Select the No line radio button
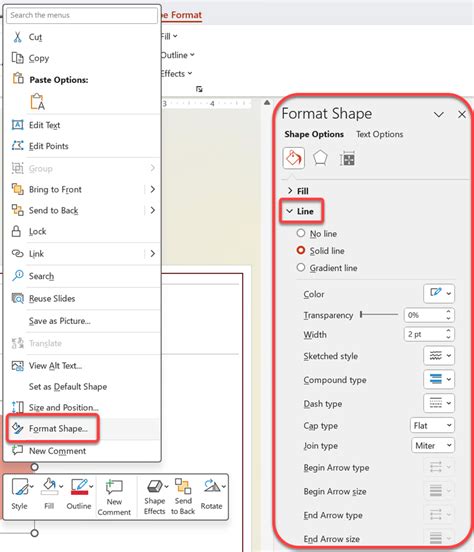 pyautogui.click(x=301, y=233)
